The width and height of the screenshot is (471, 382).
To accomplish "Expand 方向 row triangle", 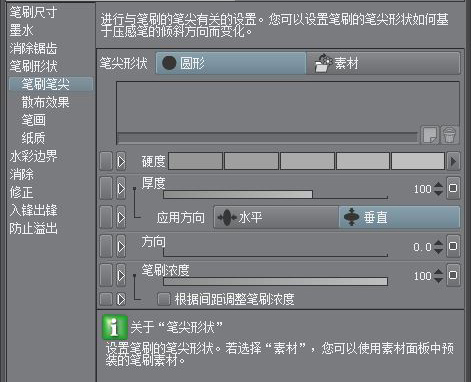I will coord(121,246).
